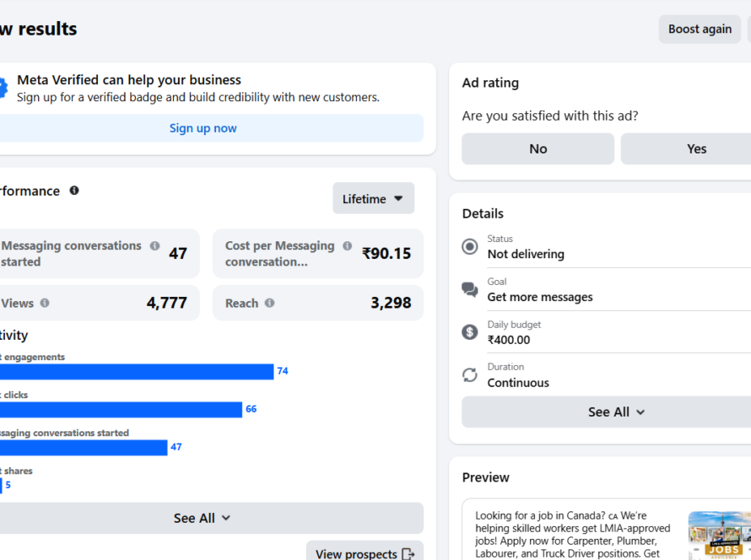Click the engagements bar showing 74
751x560 pixels.
[137, 371]
